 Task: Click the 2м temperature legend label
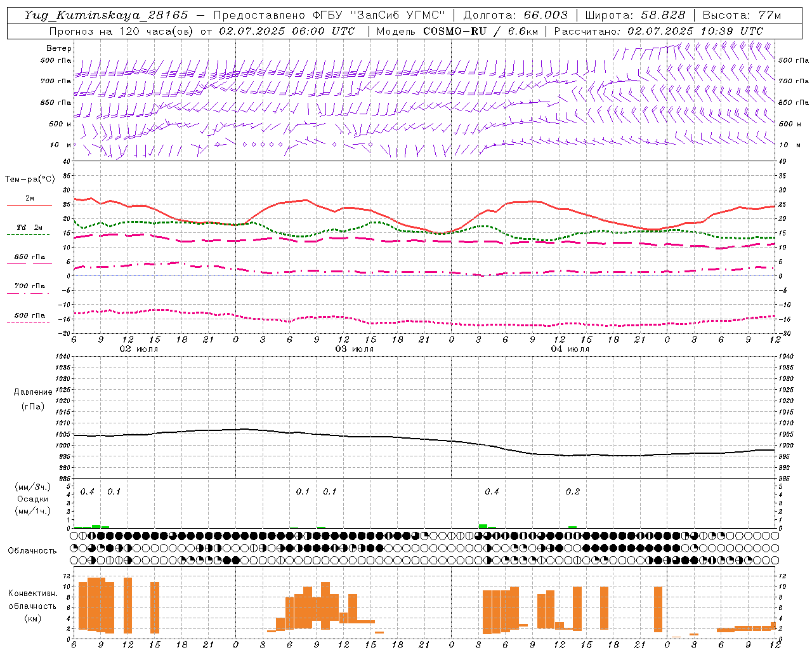point(30,198)
